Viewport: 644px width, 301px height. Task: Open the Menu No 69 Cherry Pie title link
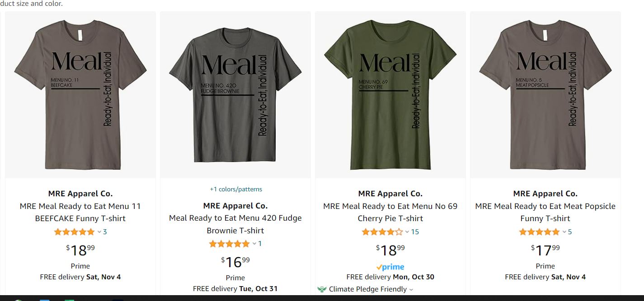[390, 212]
